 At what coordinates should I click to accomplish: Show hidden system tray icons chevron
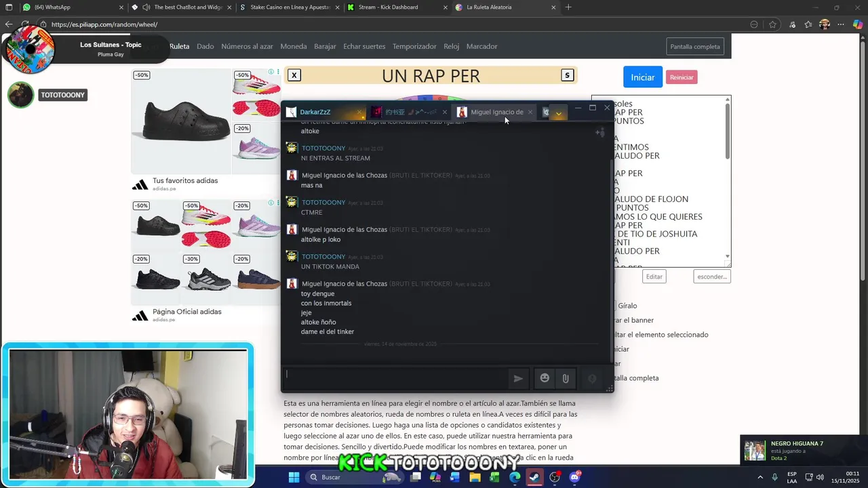click(x=760, y=477)
